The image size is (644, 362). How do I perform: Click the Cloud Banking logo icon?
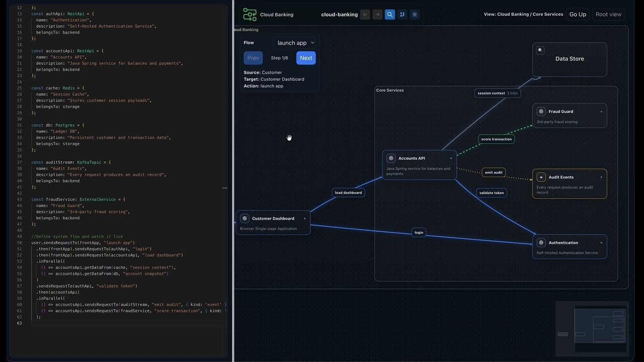(250, 15)
